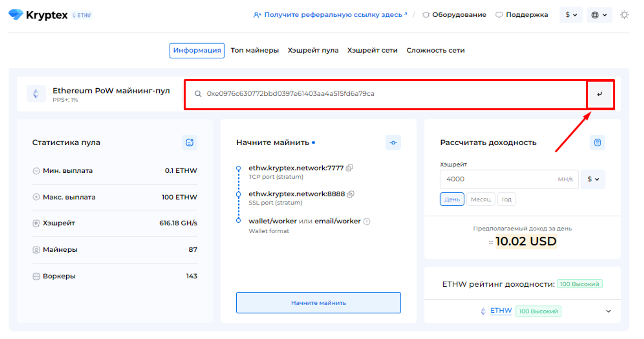The width and height of the screenshot is (644, 339).
Task: Click the 'wallet/worker' text
Action: tap(272, 221)
